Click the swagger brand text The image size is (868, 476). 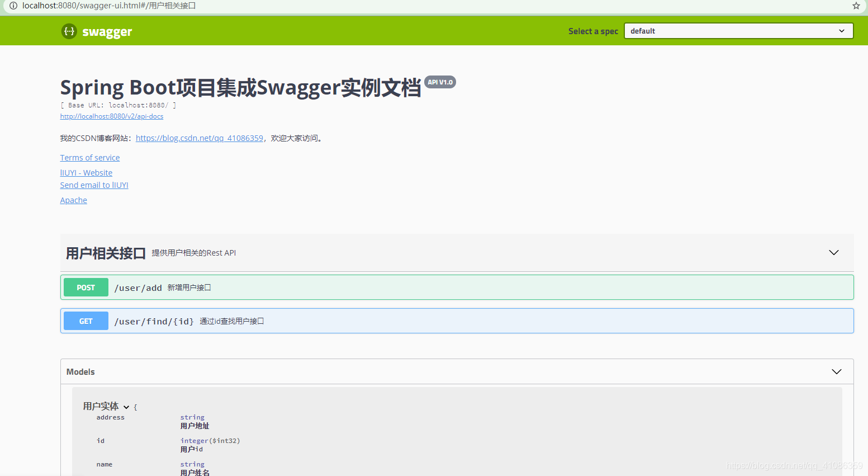[107, 32]
